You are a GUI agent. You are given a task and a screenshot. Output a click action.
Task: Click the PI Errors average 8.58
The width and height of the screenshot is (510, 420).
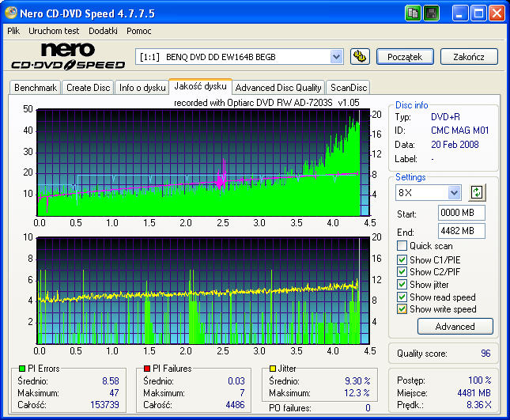pyautogui.click(x=111, y=381)
